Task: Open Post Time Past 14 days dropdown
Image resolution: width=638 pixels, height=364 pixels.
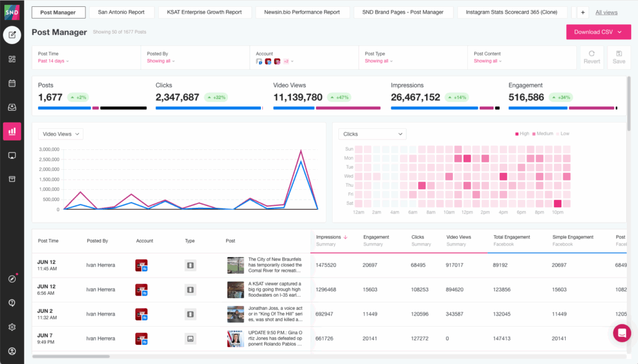Action: 54,61
